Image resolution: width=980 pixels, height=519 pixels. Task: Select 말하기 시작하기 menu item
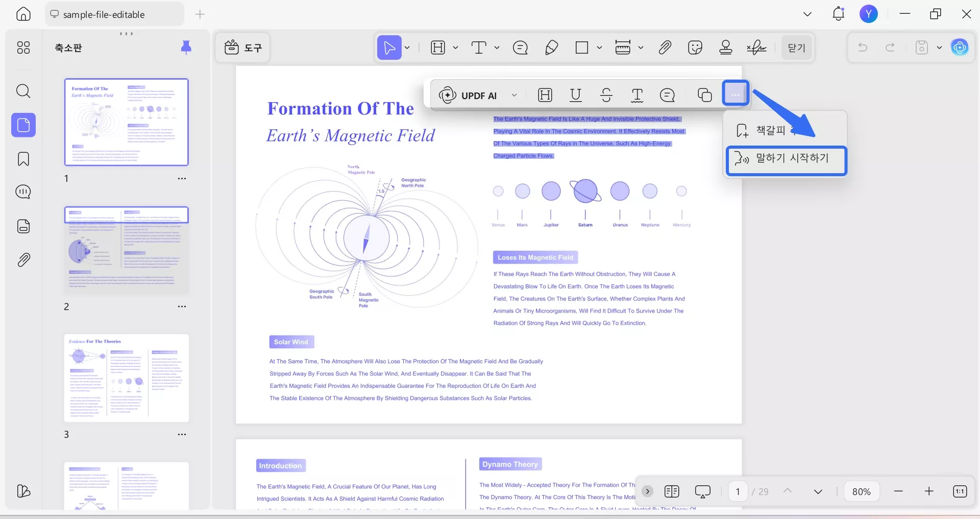tap(786, 160)
